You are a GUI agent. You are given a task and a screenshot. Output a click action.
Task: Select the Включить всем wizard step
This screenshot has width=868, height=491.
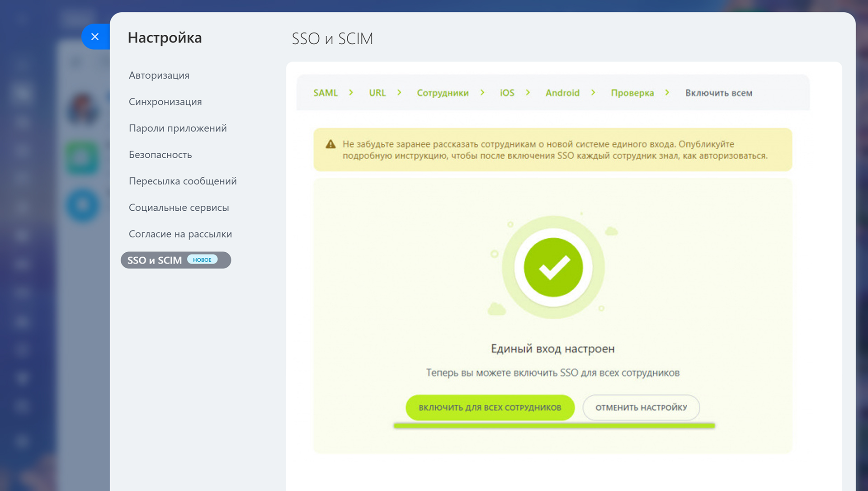pyautogui.click(x=719, y=93)
